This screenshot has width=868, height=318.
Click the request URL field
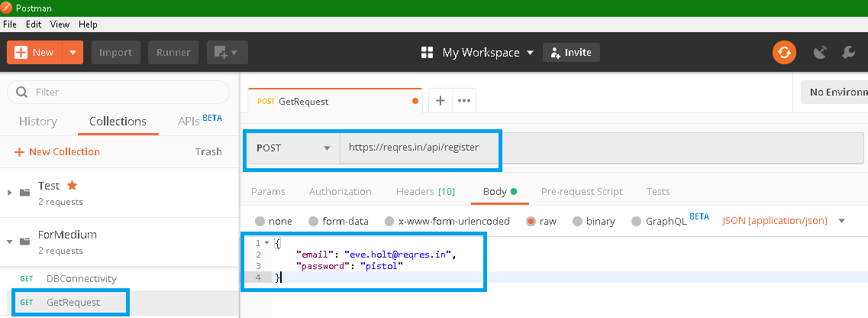[x=602, y=148]
